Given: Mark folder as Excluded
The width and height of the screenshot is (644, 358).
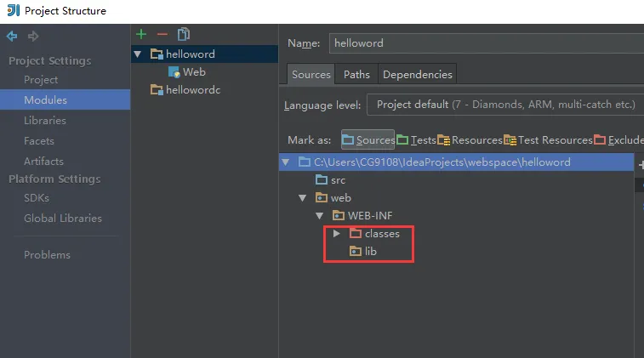Looking at the screenshot, I should click(x=619, y=140).
